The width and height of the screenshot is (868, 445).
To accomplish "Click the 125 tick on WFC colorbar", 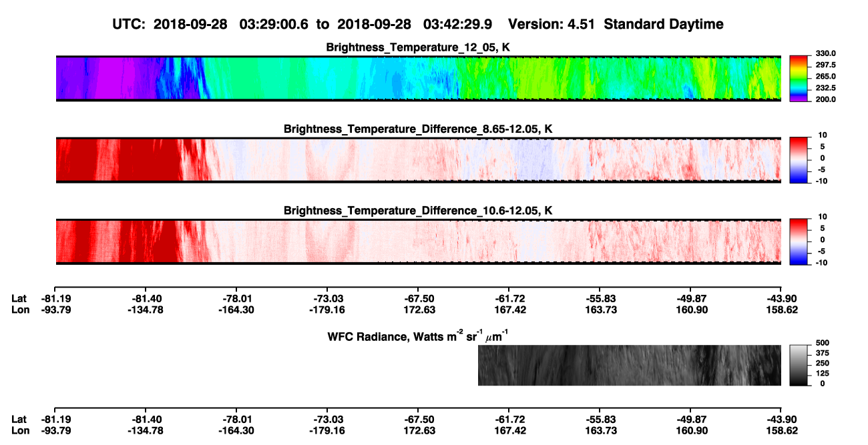I will click(823, 373).
